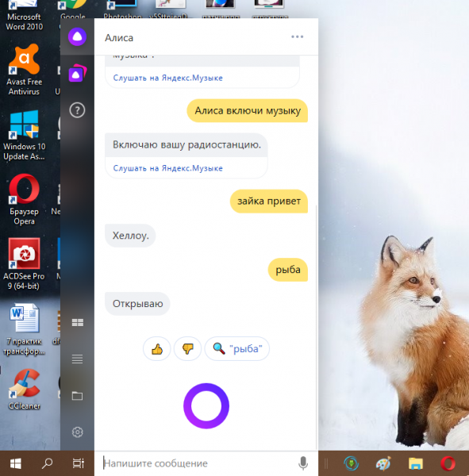Click the thumbs up reaction button

pos(157,349)
